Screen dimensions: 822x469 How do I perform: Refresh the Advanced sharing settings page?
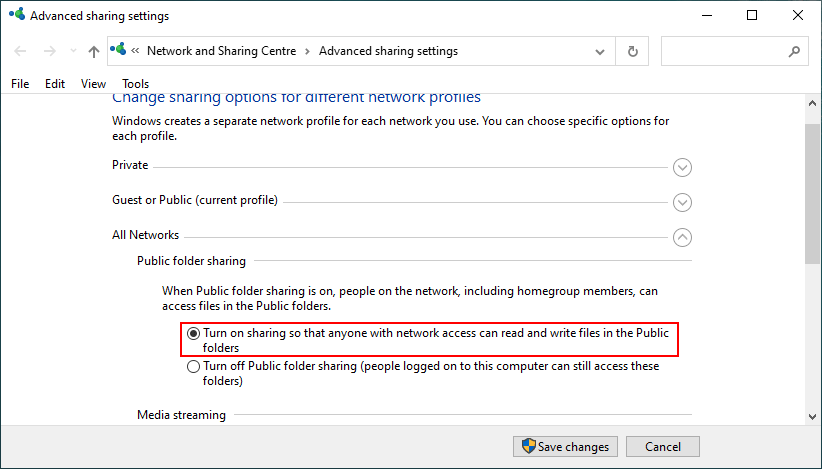click(633, 51)
